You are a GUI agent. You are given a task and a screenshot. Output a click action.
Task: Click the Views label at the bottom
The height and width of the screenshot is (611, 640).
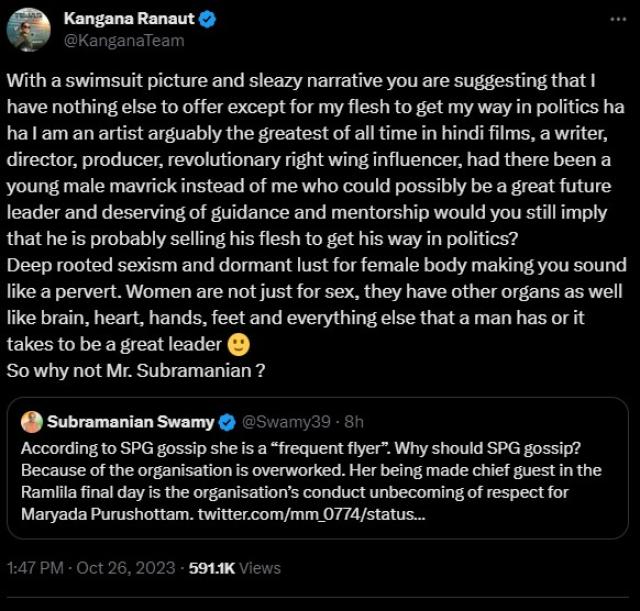click(261, 567)
